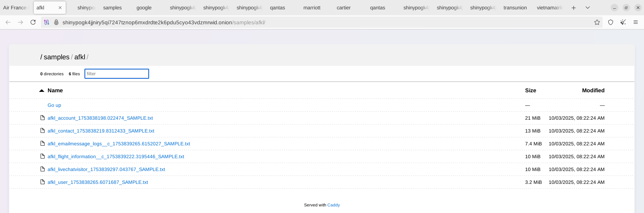
Task: Click the browser back arrow
Action: point(8,22)
